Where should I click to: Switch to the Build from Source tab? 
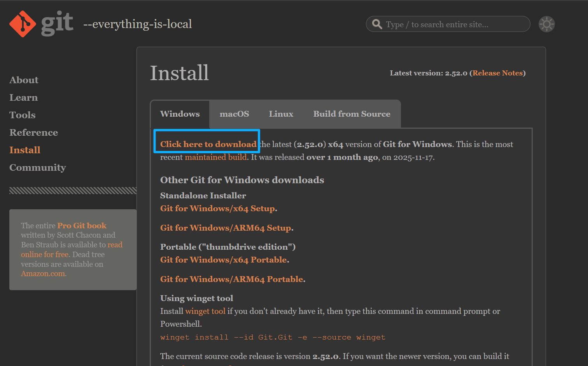pos(352,114)
